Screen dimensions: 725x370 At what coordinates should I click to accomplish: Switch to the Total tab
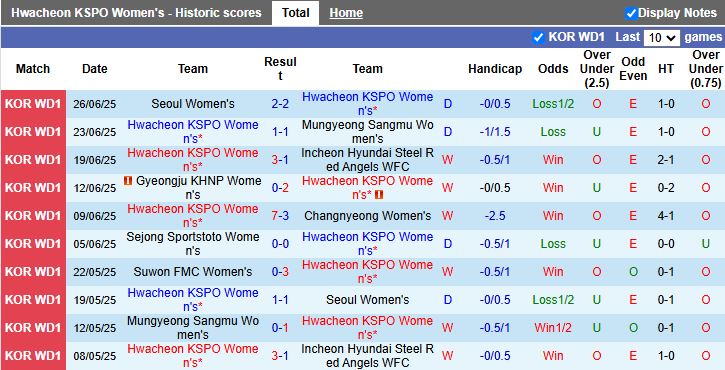(x=295, y=13)
